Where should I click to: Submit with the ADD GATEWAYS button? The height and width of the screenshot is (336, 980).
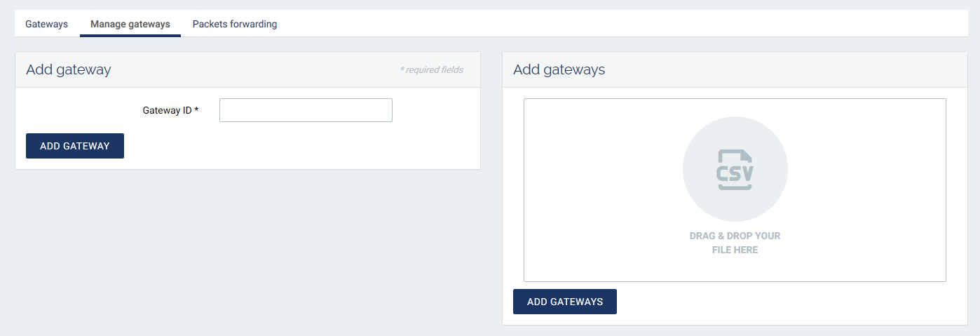click(x=565, y=302)
